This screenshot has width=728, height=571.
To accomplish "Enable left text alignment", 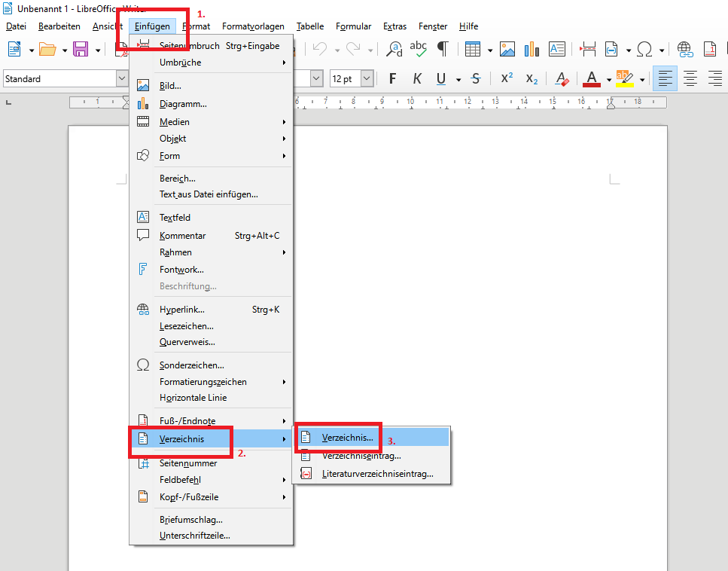I will (665, 79).
